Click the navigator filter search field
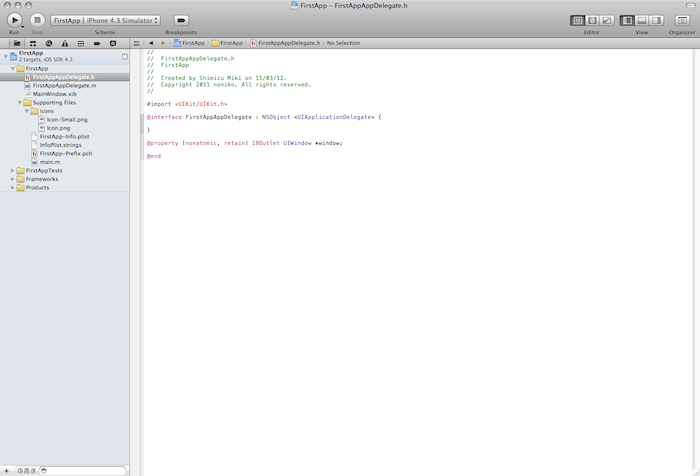Image resolution: width=700 pixels, height=476 pixels. 83,471
